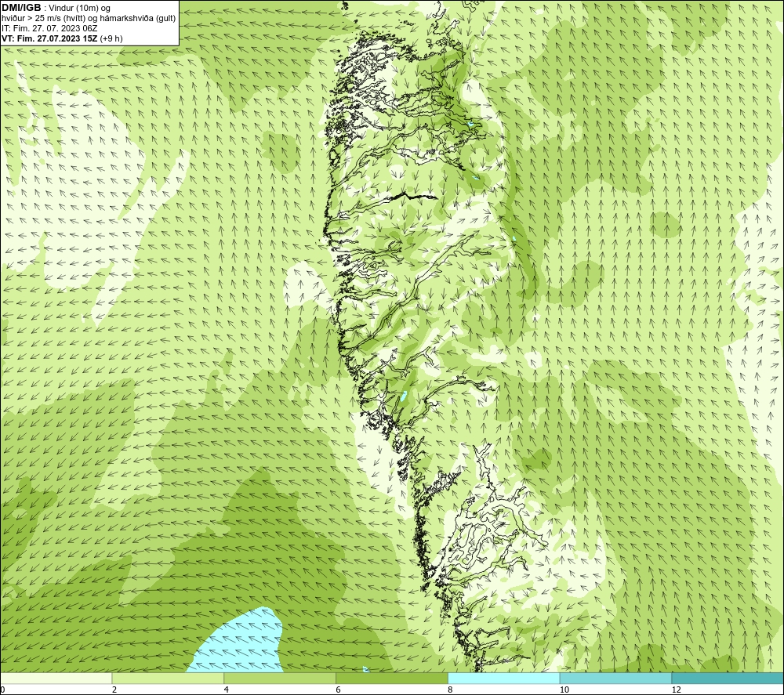The image size is (784, 695).
Task: Select the 0–2 m/s pale color swatch
Action: click(56, 678)
